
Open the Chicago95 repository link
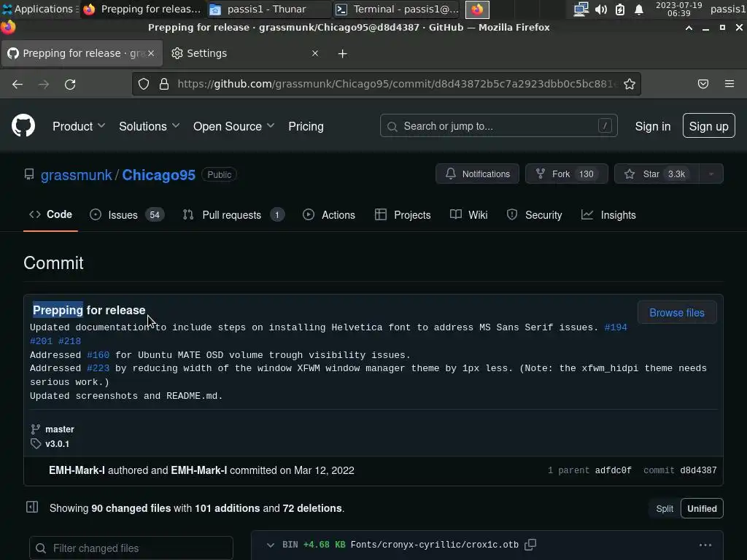pyautogui.click(x=158, y=175)
